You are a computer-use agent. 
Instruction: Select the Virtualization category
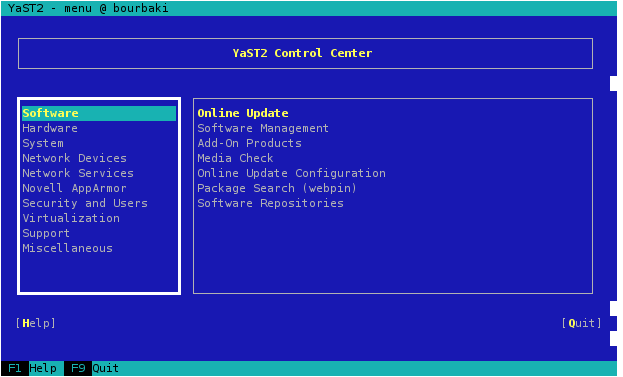(71, 218)
